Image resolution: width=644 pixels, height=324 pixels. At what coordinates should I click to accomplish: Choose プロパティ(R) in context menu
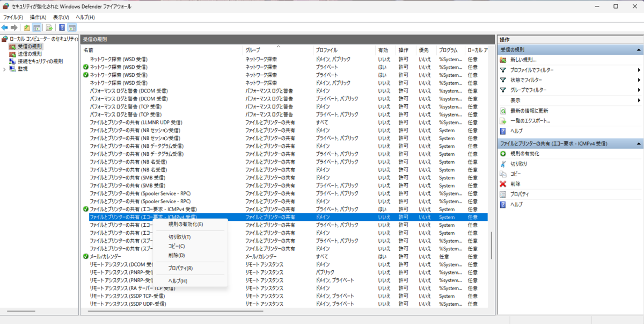click(191, 268)
